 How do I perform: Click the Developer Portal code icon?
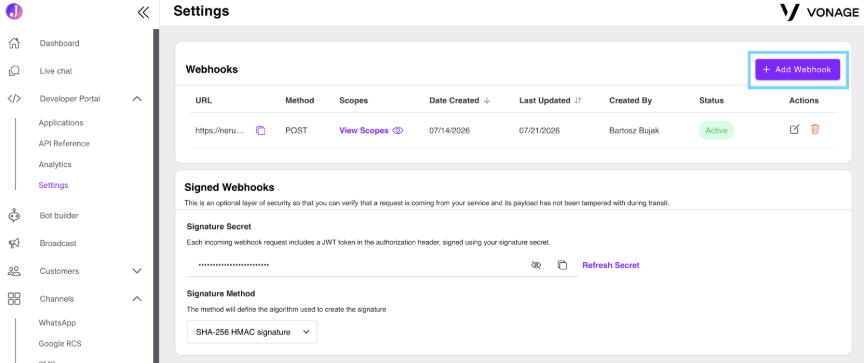14,99
